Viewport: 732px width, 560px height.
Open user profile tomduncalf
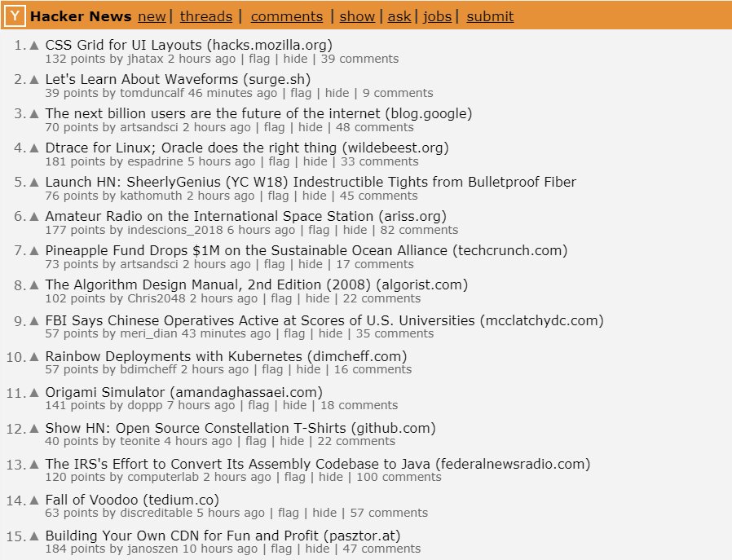click(x=152, y=93)
